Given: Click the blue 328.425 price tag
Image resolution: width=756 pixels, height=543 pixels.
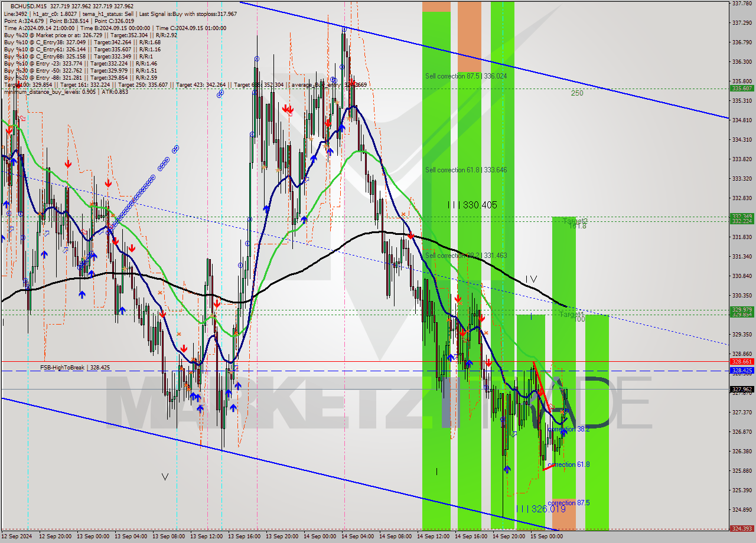Looking at the screenshot, I should (742, 371).
